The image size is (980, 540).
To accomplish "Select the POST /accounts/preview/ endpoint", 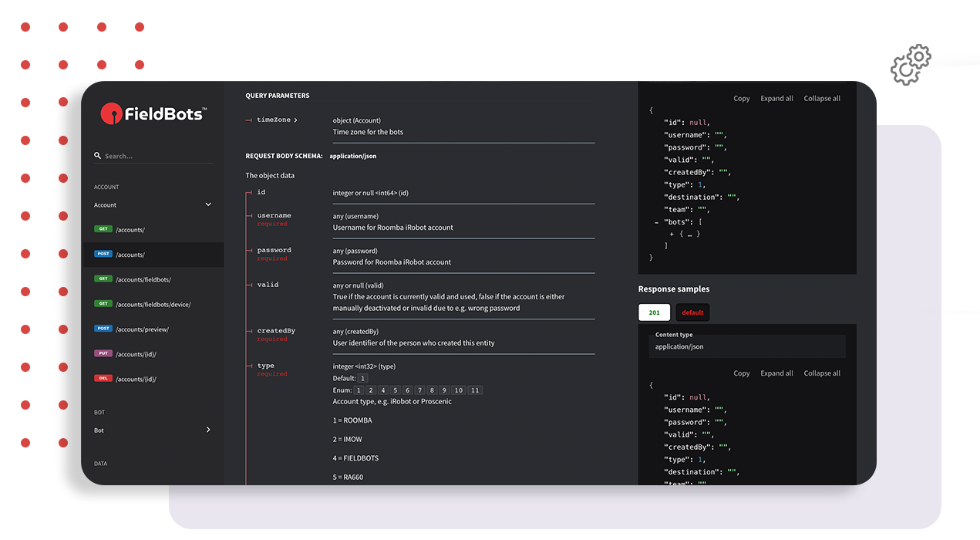I will (145, 328).
